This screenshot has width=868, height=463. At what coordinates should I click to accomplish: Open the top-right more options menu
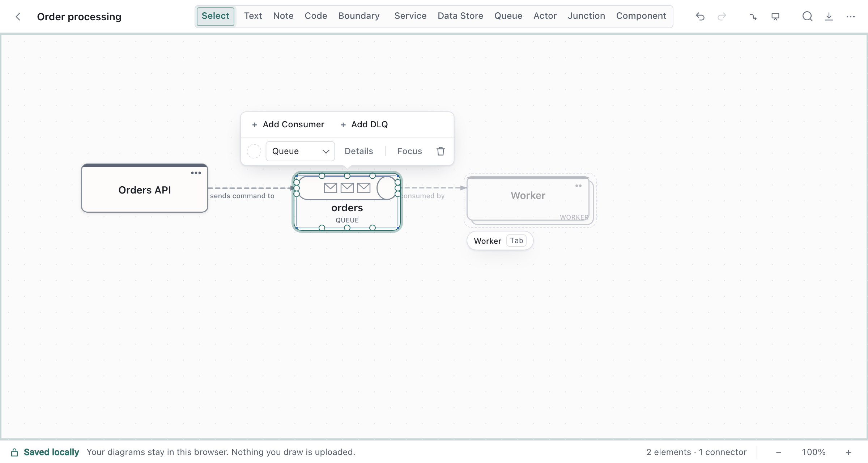click(851, 17)
